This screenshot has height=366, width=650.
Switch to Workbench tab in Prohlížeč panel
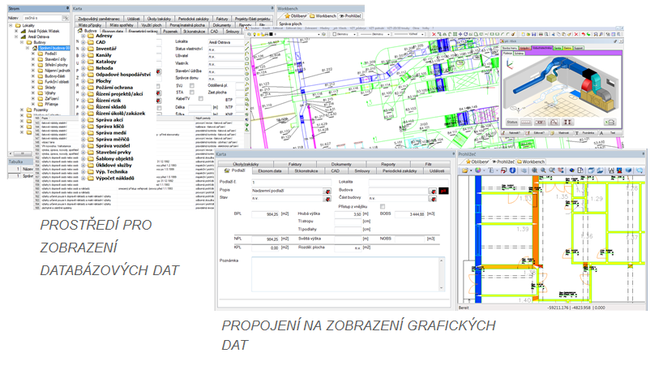[531, 162]
